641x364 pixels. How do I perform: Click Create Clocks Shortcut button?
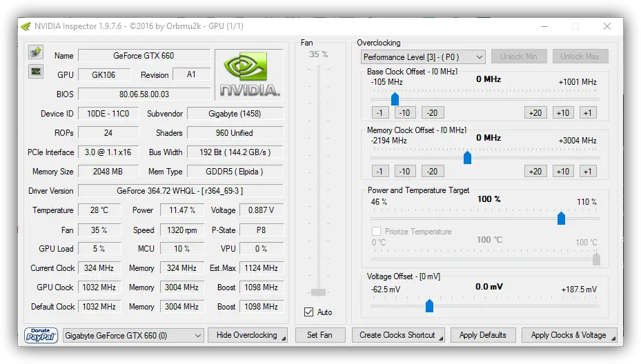click(398, 335)
